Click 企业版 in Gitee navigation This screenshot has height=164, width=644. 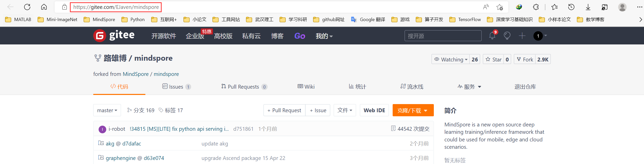click(x=195, y=36)
